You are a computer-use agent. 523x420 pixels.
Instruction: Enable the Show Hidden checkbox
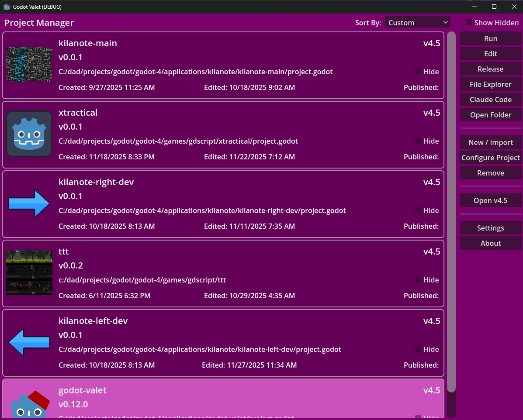[x=469, y=23]
